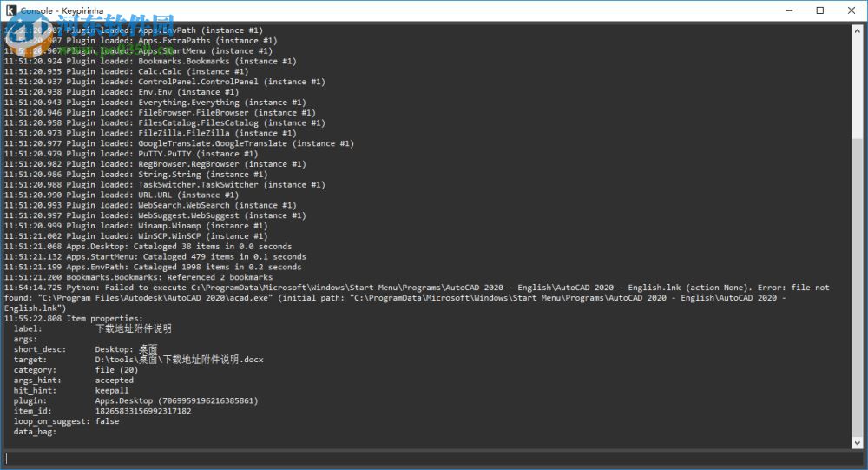868x470 pixels.
Task: Click the label value 下载地址附件说明
Action: (x=134, y=328)
